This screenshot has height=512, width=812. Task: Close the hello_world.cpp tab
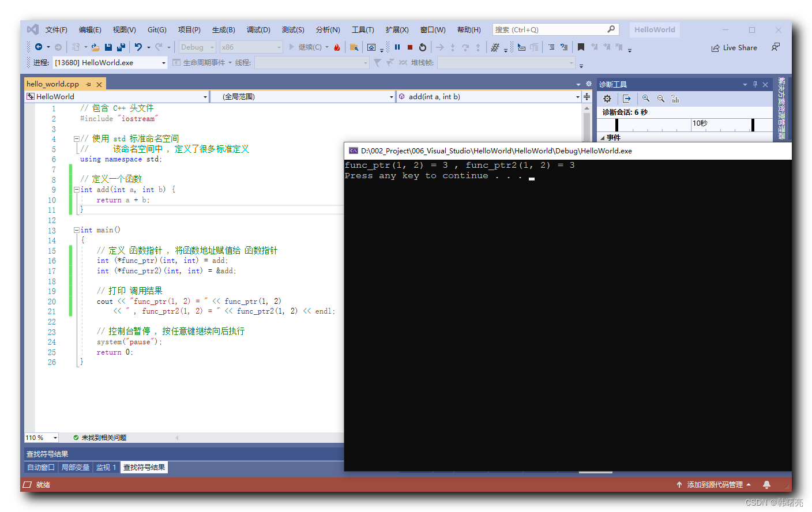(x=99, y=84)
